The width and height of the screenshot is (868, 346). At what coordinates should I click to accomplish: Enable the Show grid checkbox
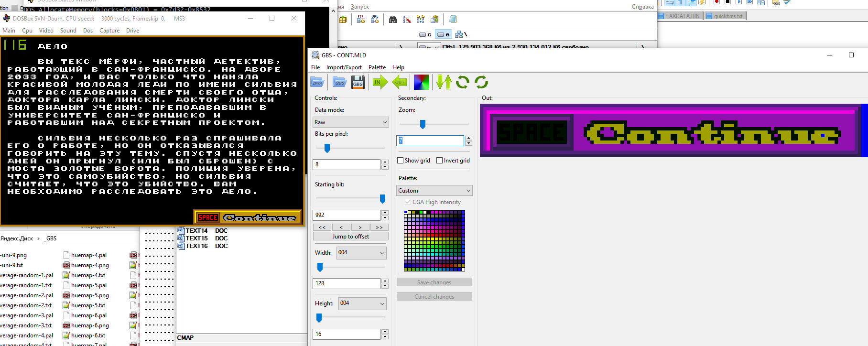tap(401, 161)
